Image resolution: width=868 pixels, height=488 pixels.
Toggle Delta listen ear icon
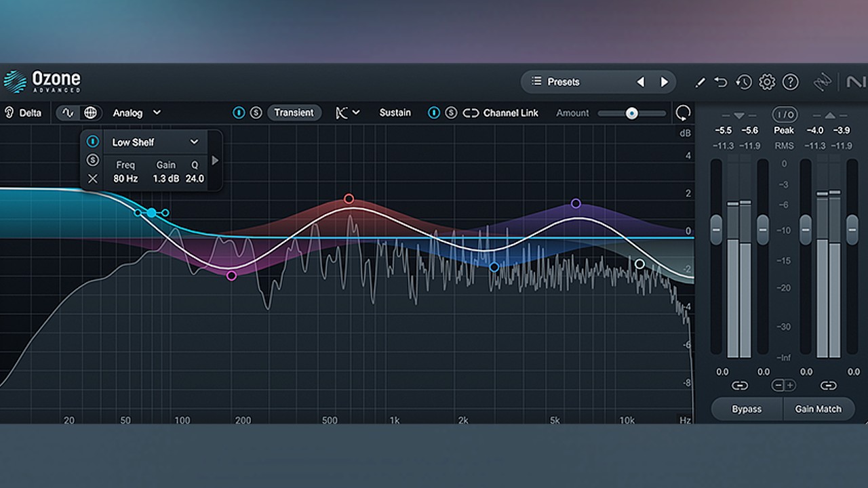pos(9,113)
